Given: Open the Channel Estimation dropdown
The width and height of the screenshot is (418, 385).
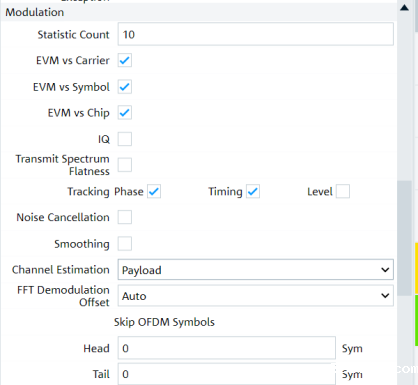Looking at the screenshot, I should pos(256,270).
